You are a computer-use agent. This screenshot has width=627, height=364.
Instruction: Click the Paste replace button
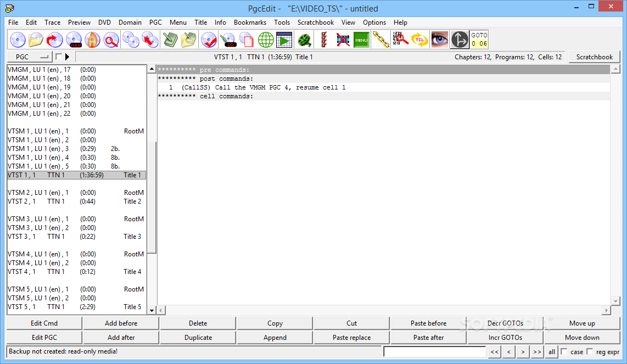coord(351,338)
